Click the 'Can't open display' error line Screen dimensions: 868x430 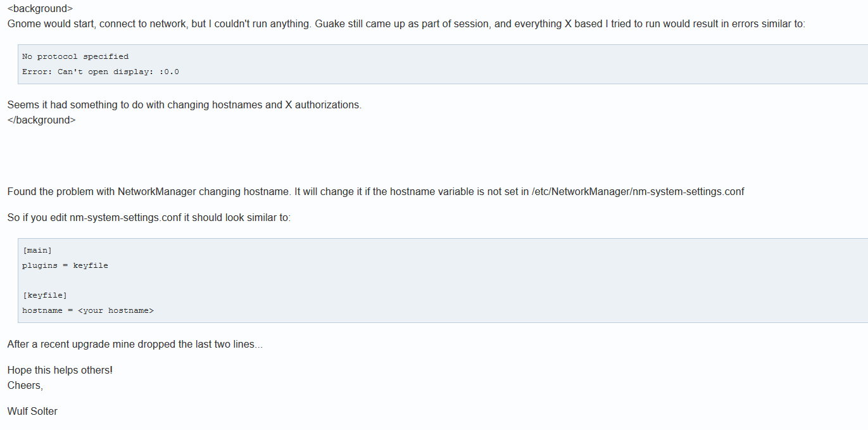(101, 72)
